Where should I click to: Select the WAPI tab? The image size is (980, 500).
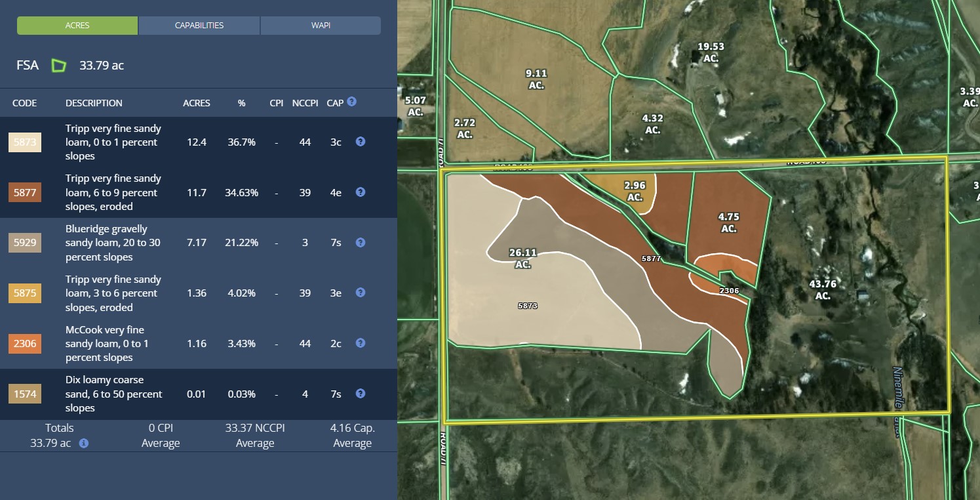pos(321,26)
